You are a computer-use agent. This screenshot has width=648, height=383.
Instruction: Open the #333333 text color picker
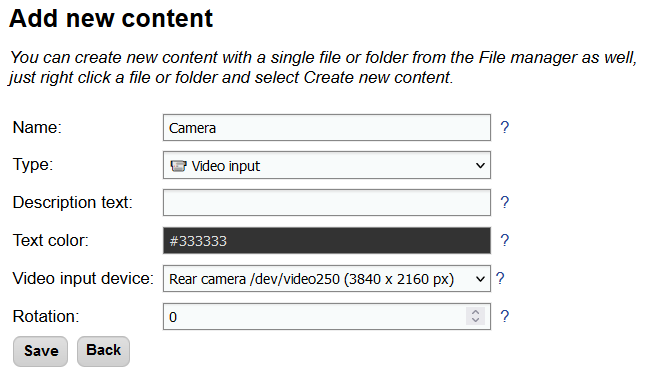tap(327, 240)
